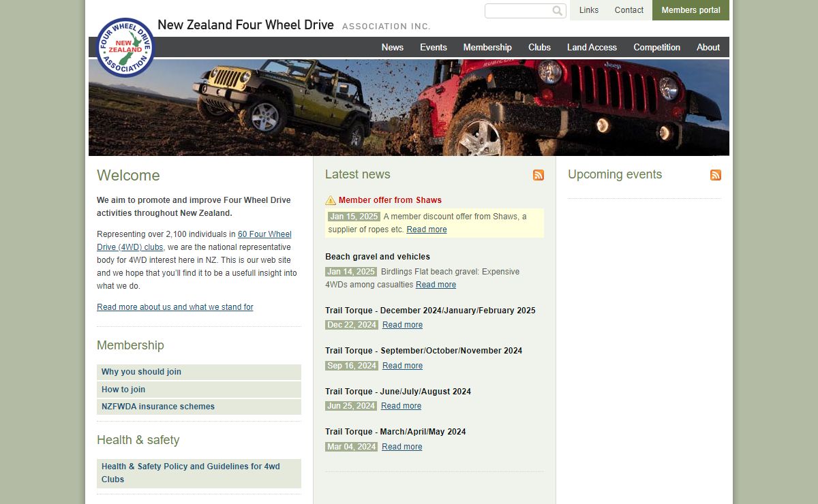Image resolution: width=818 pixels, height=504 pixels.
Task: Read more for the Mar 04, 2024 item
Action: (402, 447)
